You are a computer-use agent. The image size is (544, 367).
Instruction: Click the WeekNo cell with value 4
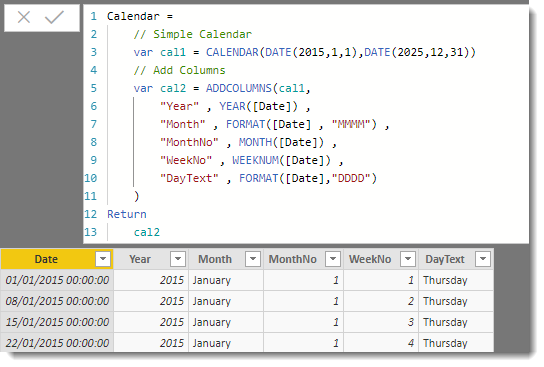coord(381,343)
